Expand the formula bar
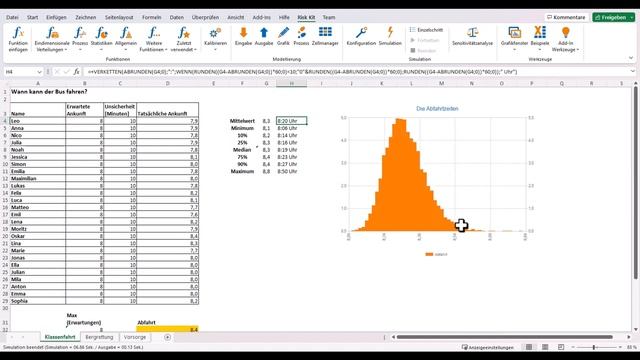The image size is (640, 360). (x=632, y=71)
